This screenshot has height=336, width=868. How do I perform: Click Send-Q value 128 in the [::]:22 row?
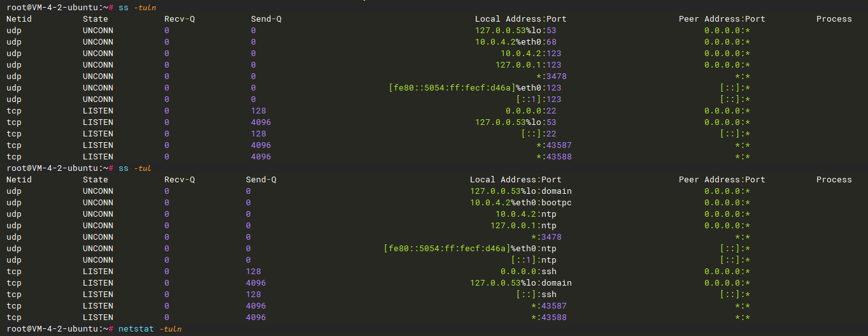pyautogui.click(x=259, y=134)
